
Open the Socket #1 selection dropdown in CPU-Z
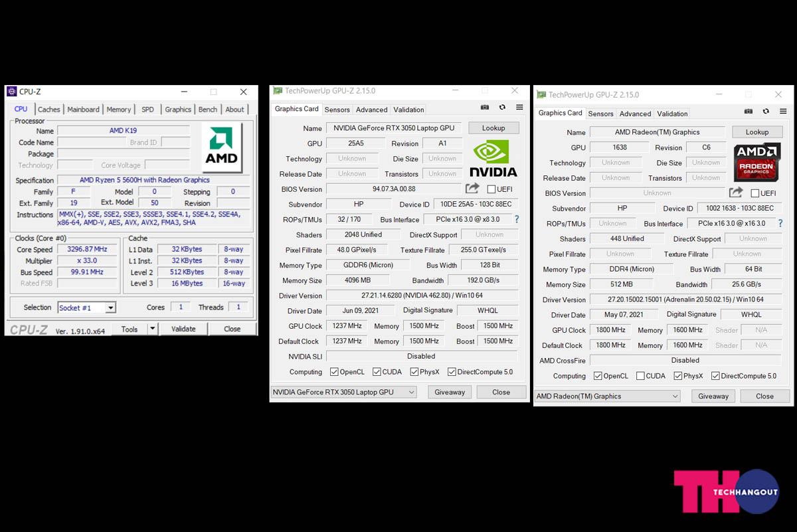(x=87, y=308)
